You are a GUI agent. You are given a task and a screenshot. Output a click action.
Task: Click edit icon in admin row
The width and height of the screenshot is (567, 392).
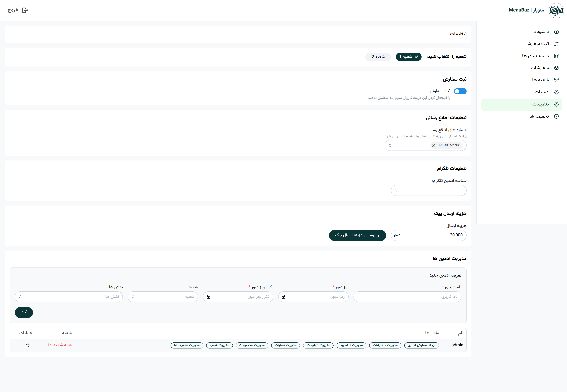[x=28, y=345]
